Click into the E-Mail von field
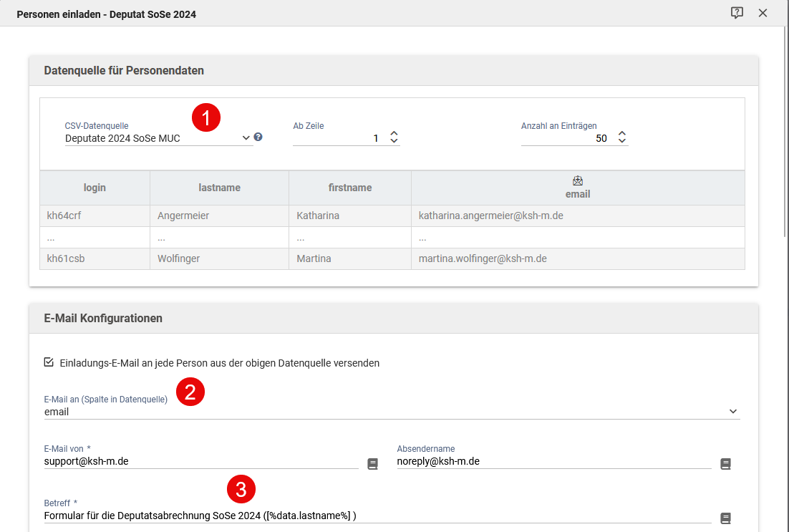This screenshot has width=789, height=532. pyautogui.click(x=200, y=462)
